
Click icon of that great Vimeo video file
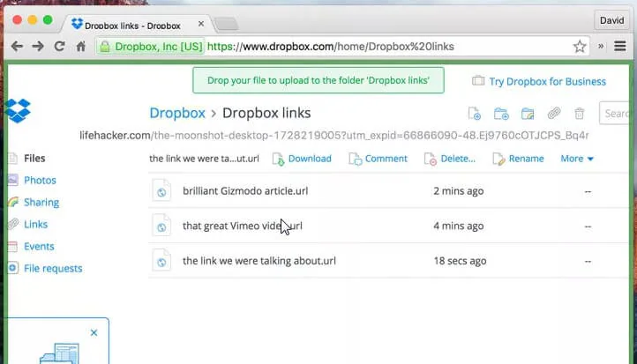click(x=161, y=226)
